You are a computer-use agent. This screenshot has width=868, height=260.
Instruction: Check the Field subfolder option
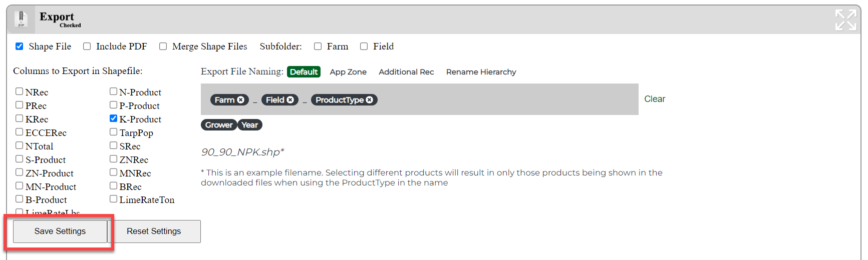[x=364, y=46]
